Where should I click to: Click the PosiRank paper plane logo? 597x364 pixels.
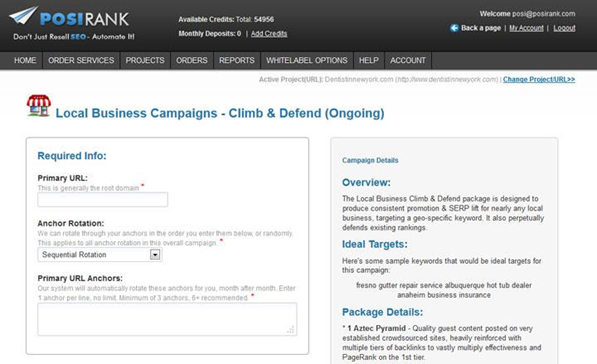[x=23, y=16]
